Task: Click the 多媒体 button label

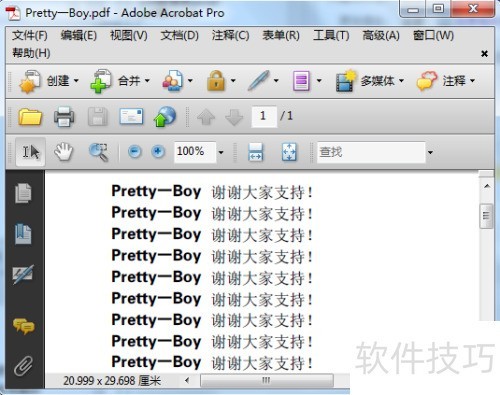Action: [x=378, y=81]
